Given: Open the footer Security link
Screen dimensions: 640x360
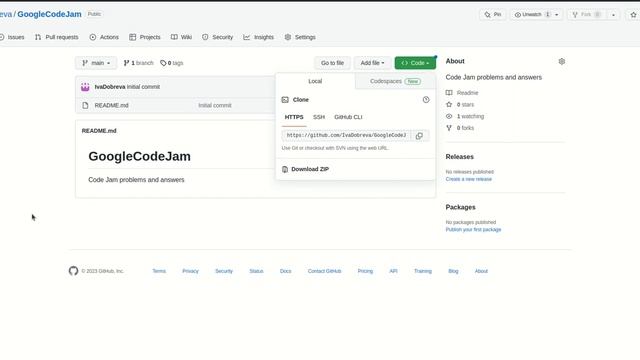Looking at the screenshot, I should point(224,271).
